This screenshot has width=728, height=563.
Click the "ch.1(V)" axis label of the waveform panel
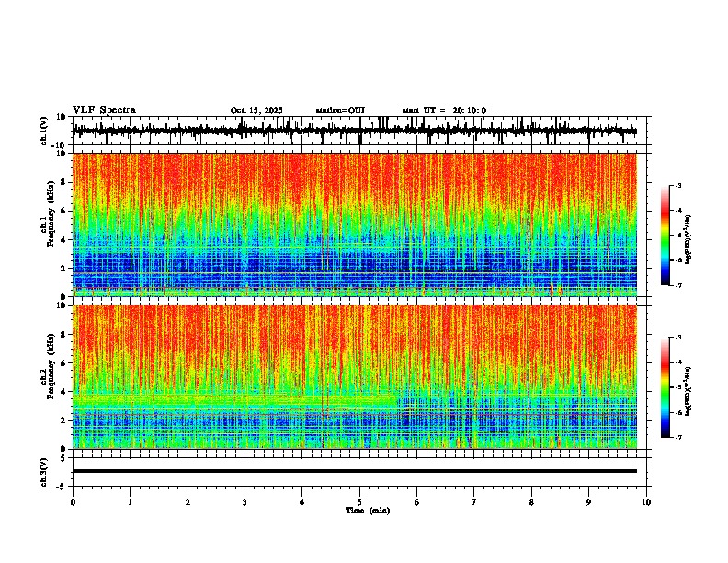[44, 131]
